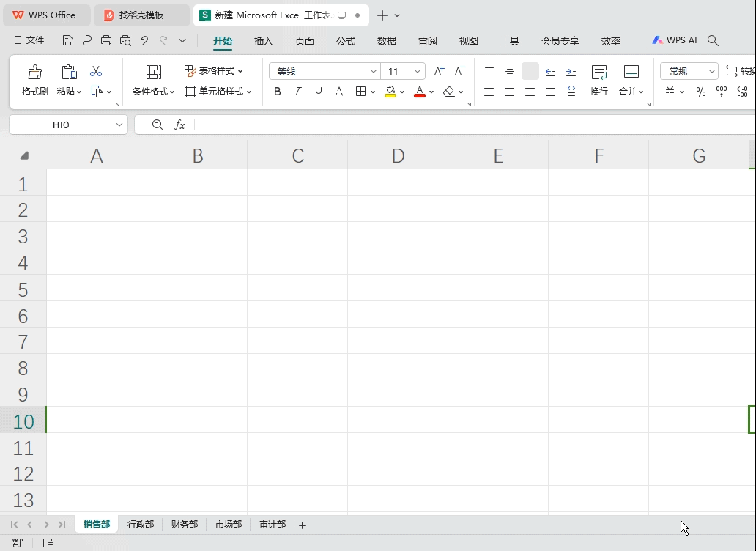Increase indent icon

coord(571,71)
